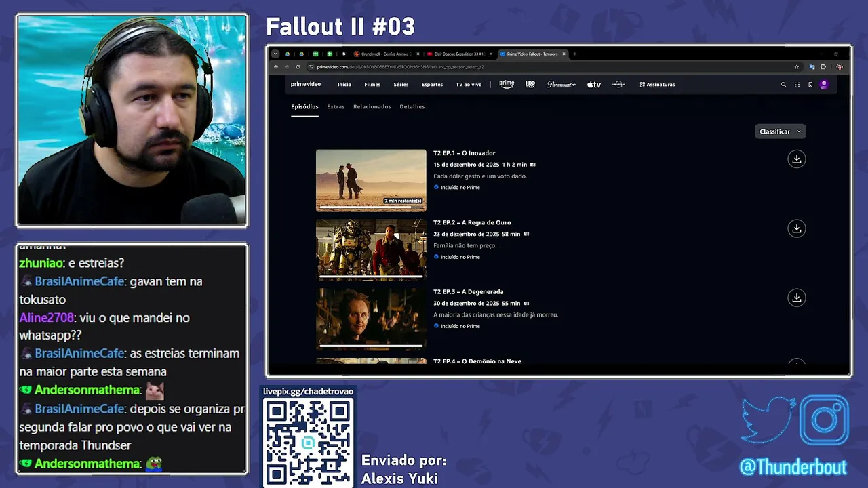Play the O Inovador episode thumbnail
Viewport: 868px width, 488px height.
(371, 180)
